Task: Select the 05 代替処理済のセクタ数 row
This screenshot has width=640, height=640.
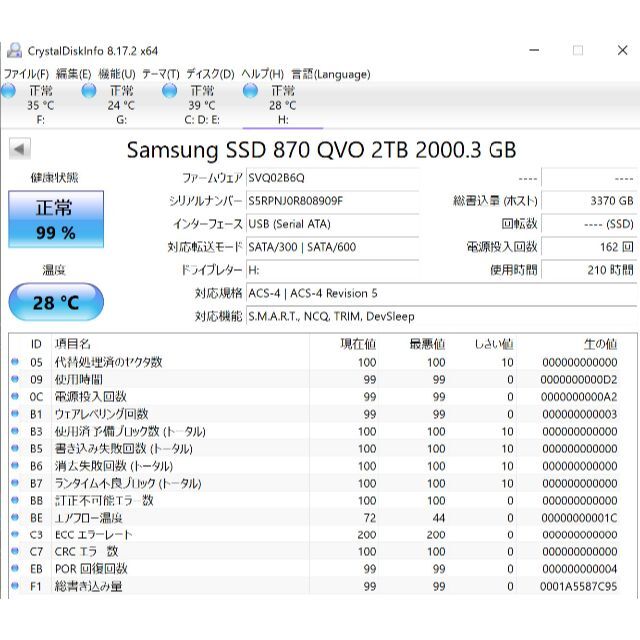Action: [314, 362]
